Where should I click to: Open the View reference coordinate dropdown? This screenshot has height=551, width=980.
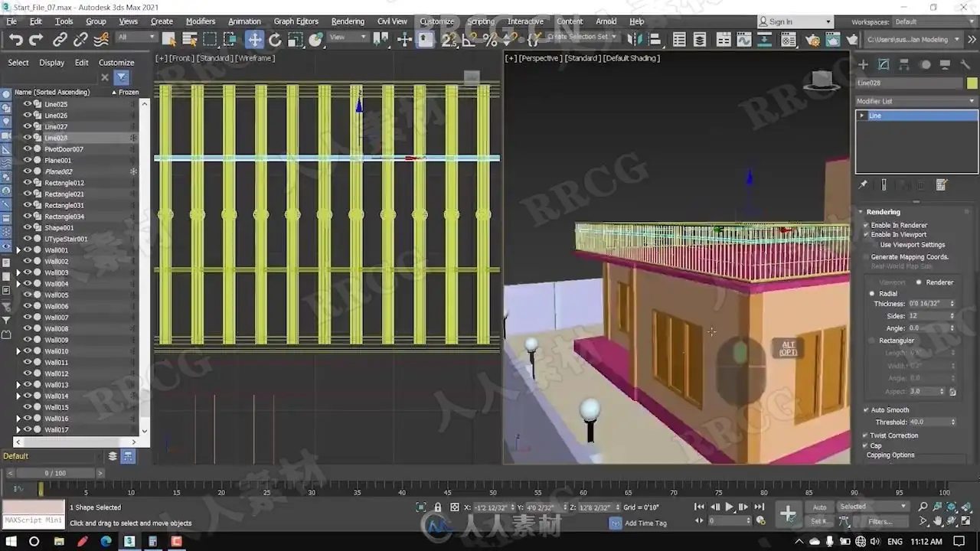point(348,37)
